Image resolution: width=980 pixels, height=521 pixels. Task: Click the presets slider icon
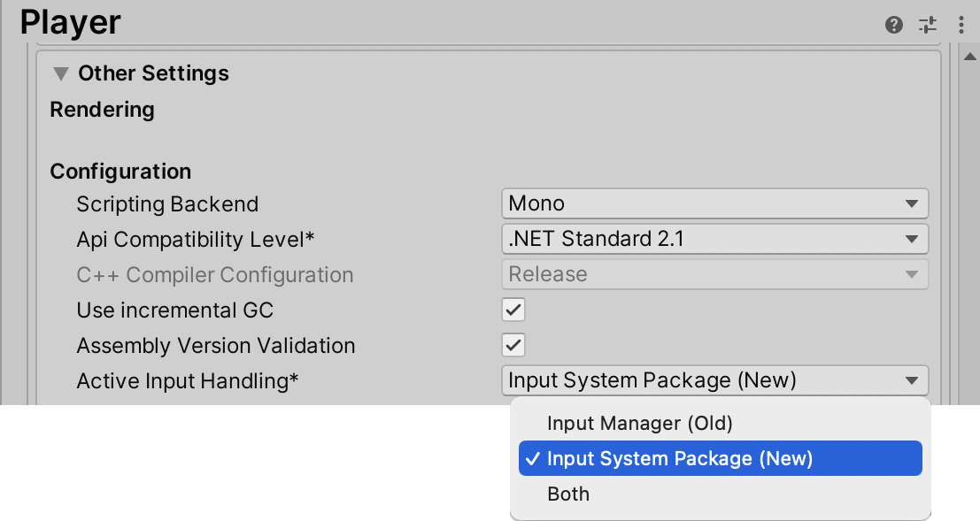[x=928, y=25]
